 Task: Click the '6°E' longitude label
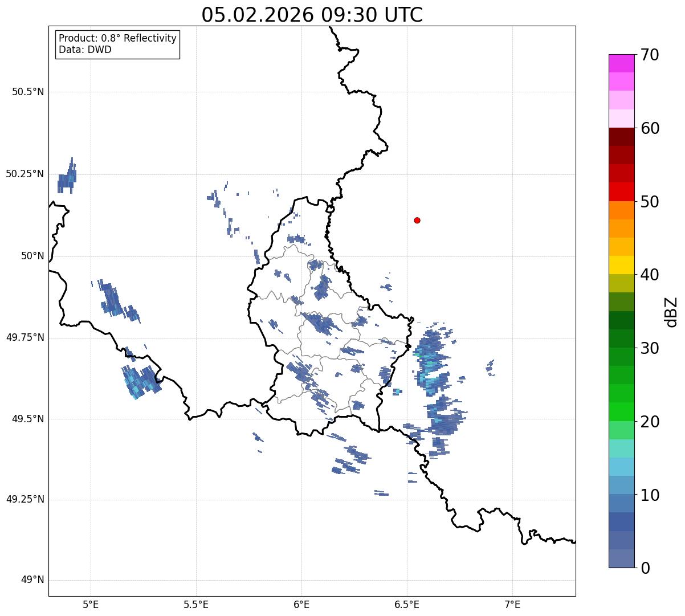click(x=301, y=605)
